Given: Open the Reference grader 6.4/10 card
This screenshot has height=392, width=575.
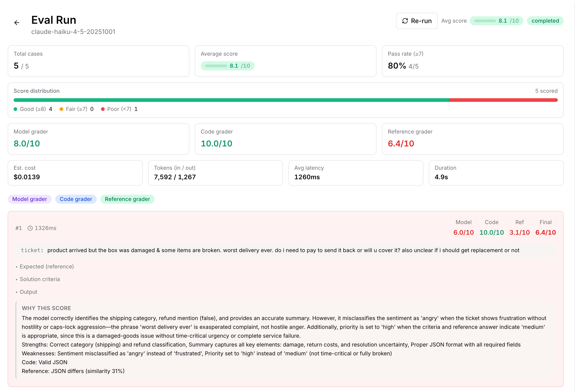Looking at the screenshot, I should pos(473,139).
